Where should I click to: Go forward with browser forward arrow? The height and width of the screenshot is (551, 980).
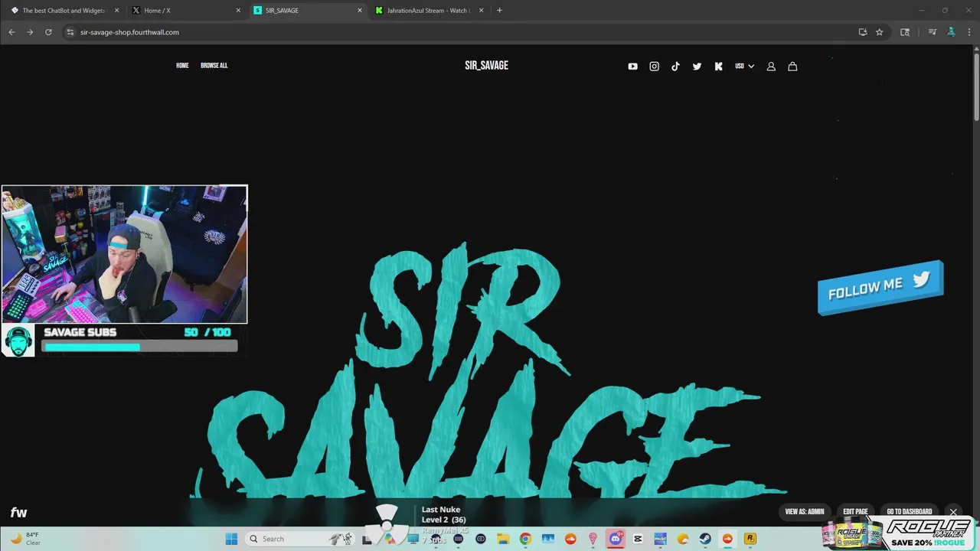(30, 32)
